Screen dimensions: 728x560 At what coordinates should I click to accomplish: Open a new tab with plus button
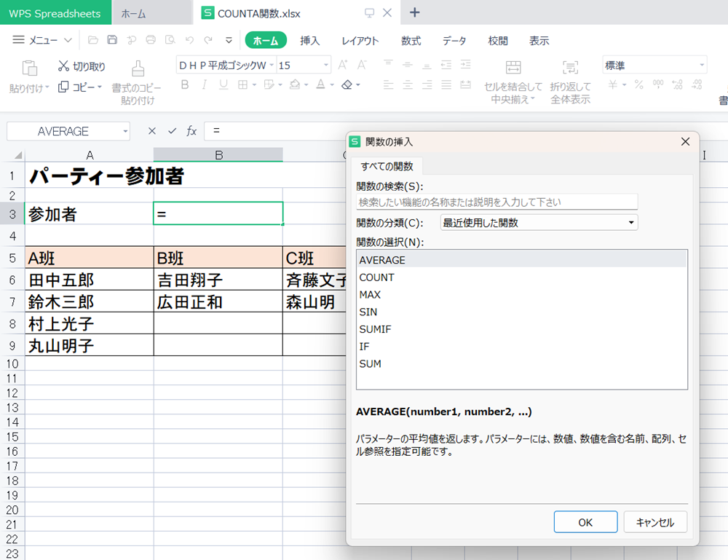pyautogui.click(x=415, y=12)
